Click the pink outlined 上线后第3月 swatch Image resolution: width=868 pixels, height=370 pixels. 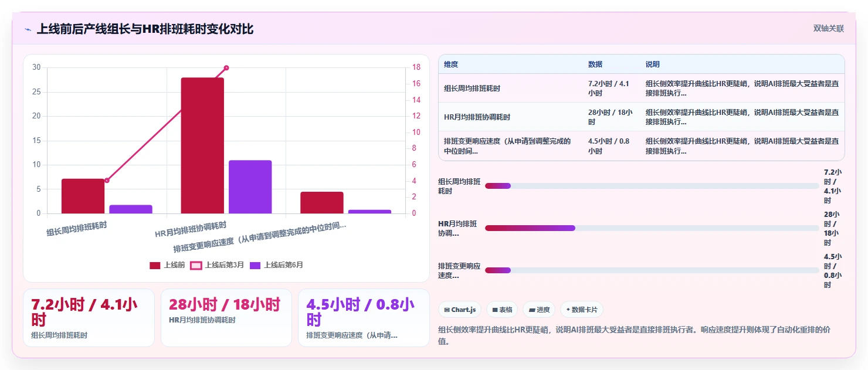[196, 265]
